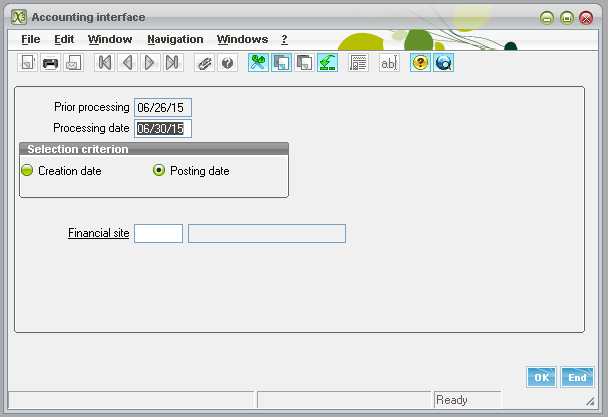Go to the first record arrow
The width and height of the screenshot is (608, 417).
pyautogui.click(x=104, y=63)
